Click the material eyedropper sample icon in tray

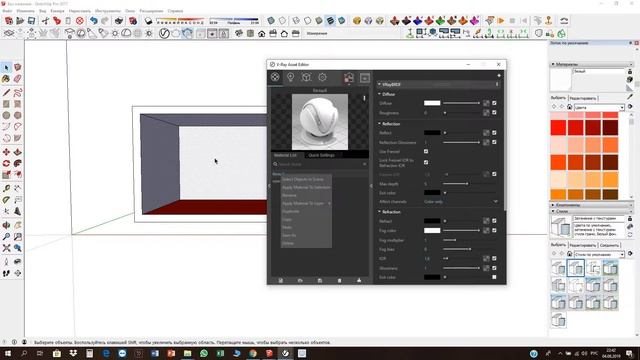(x=630, y=97)
